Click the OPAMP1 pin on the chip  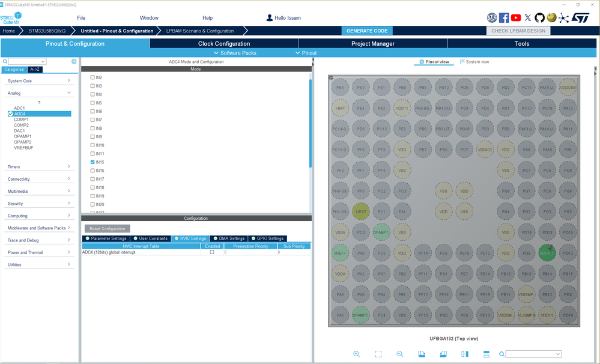[x=381, y=232]
